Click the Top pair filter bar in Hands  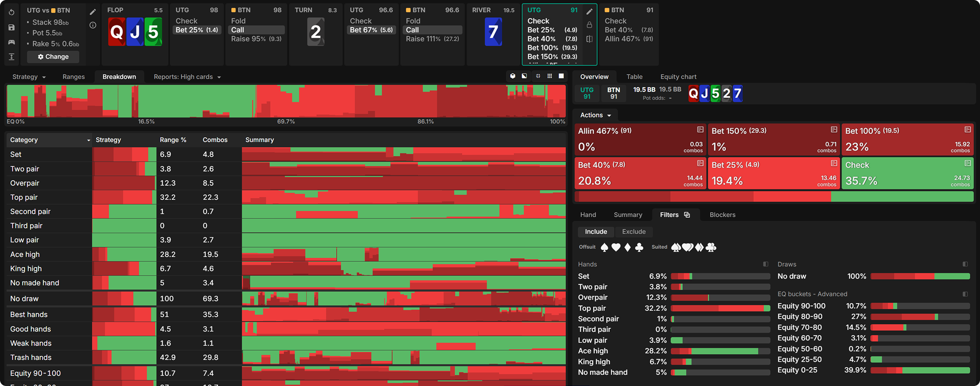720,308
